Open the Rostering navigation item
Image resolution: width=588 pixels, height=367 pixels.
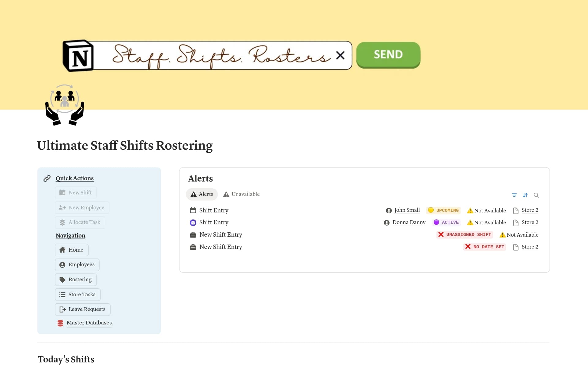pyautogui.click(x=76, y=279)
